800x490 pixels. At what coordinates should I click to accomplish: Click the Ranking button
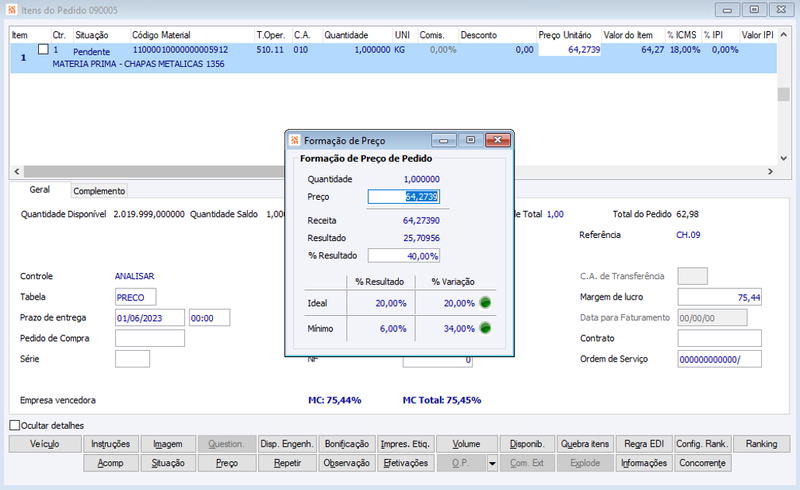point(762,444)
